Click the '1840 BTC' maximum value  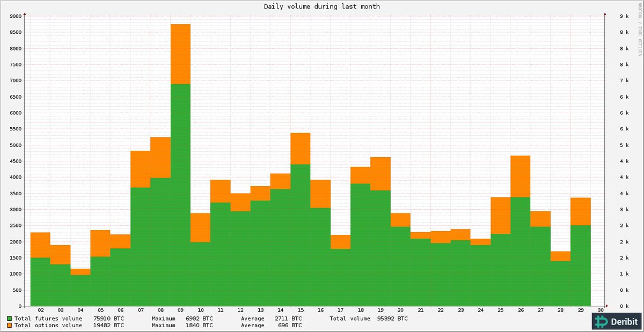click(x=199, y=325)
